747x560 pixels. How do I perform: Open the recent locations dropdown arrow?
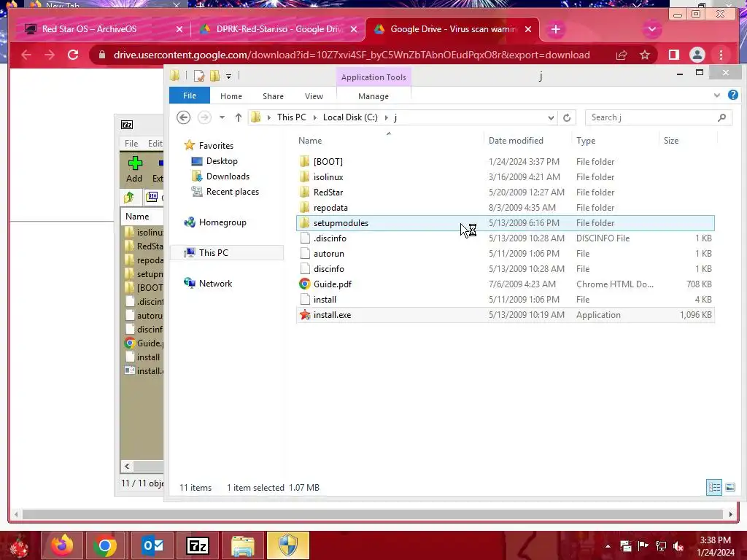pos(222,117)
